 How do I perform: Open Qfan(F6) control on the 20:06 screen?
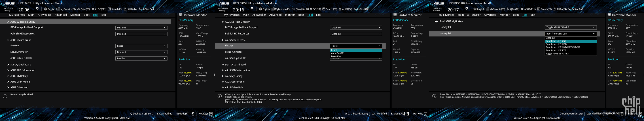[x=83, y=9]
